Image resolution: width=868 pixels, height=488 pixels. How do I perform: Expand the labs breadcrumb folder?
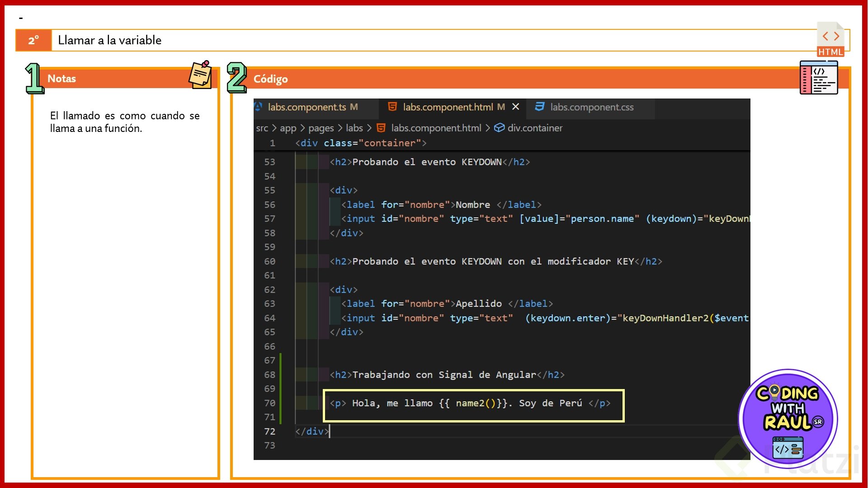(x=354, y=128)
